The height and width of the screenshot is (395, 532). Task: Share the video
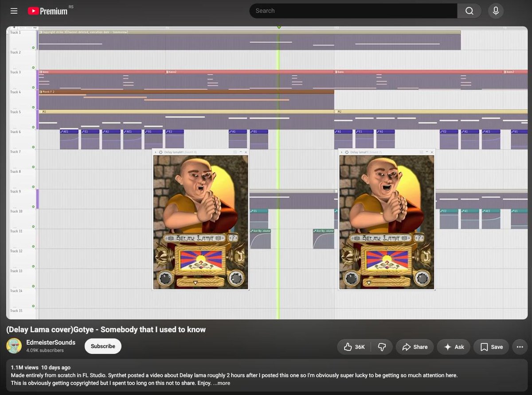(x=415, y=347)
